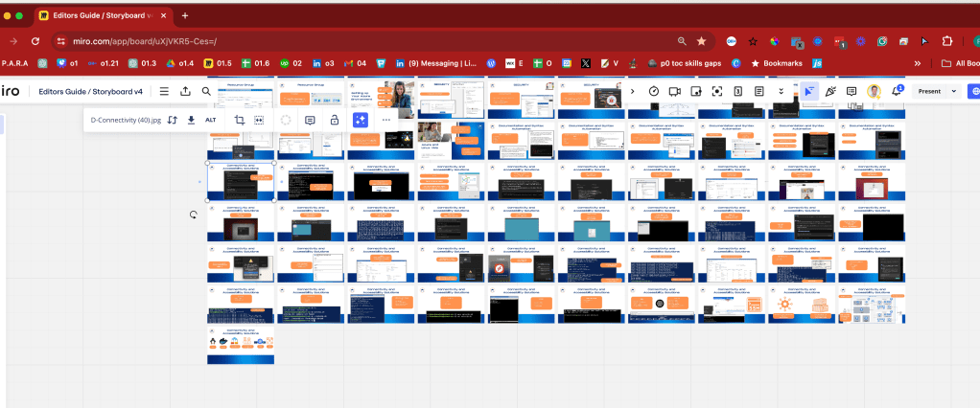Click the fit-width dashed frame icon
980x408 pixels.
click(x=259, y=120)
